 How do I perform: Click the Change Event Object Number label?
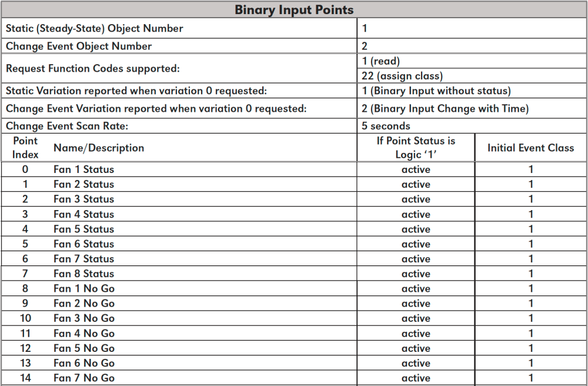79,46
